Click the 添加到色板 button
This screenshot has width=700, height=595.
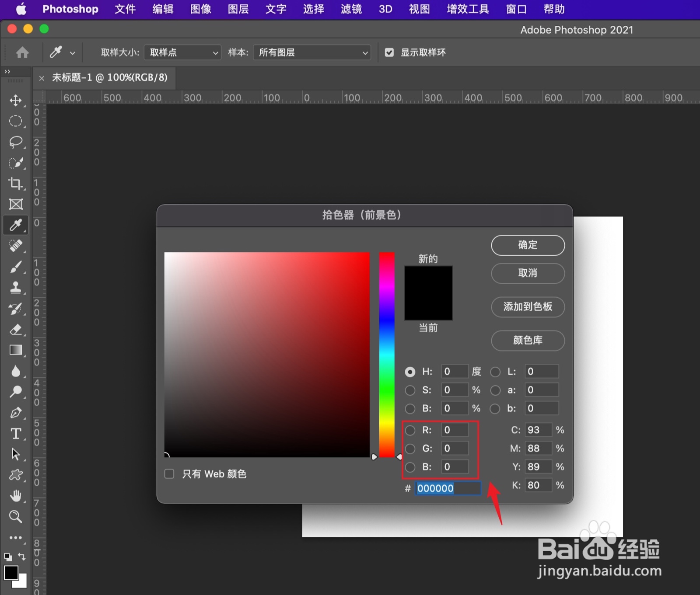[x=528, y=306]
